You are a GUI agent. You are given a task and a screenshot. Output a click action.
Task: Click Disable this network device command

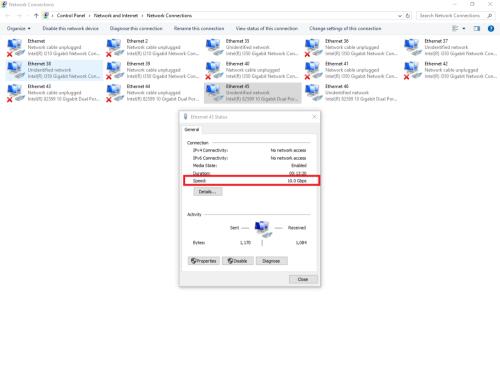tap(71, 29)
